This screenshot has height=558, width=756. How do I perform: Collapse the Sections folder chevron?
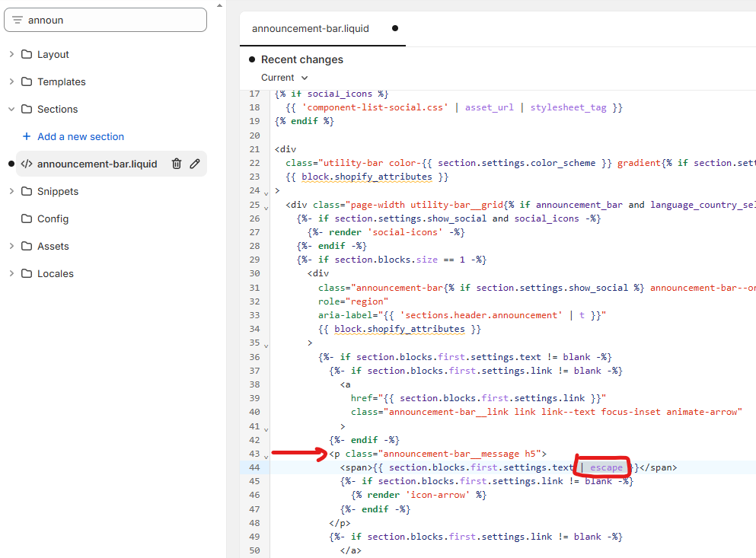[x=11, y=109]
